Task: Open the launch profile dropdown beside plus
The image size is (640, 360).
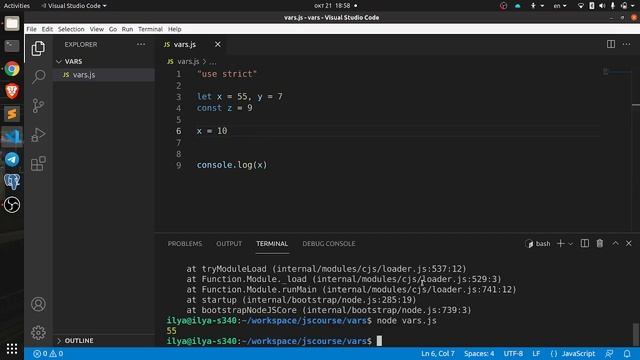Action: point(571,244)
